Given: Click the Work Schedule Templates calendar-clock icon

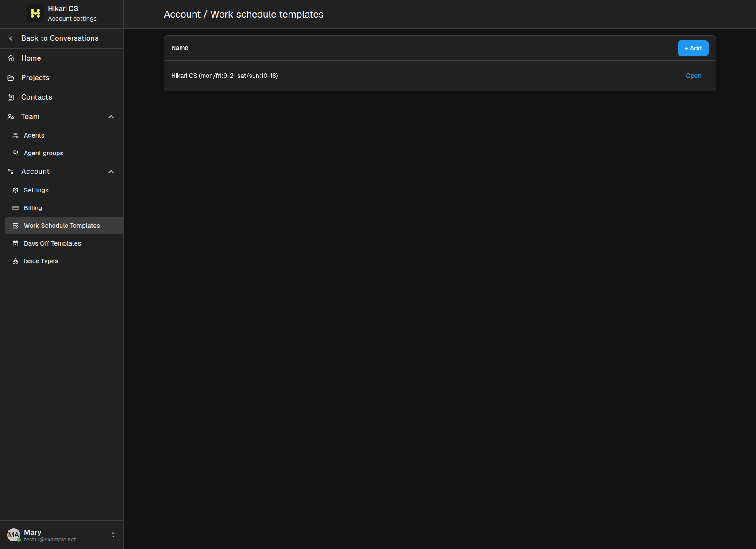Looking at the screenshot, I should click(15, 226).
